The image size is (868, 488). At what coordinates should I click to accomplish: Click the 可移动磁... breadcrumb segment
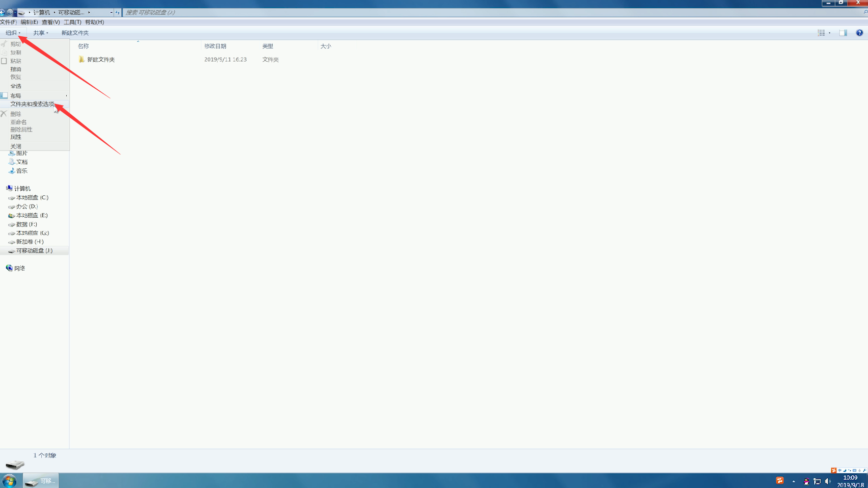(71, 12)
